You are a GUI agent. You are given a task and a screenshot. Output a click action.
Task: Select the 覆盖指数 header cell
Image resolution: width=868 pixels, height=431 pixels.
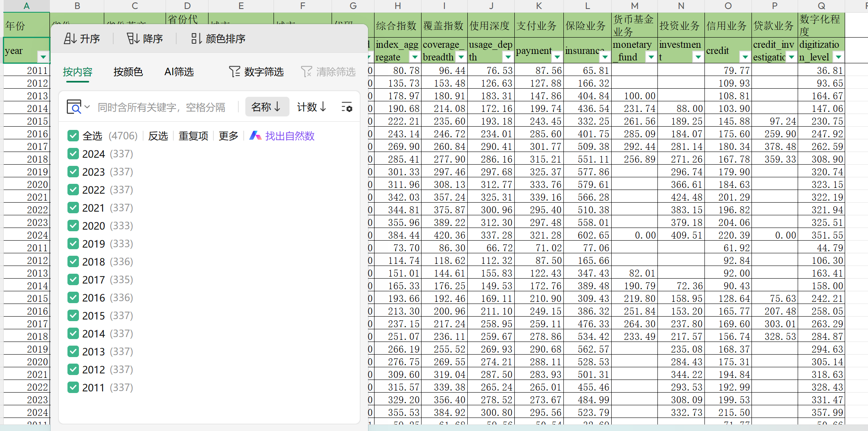click(444, 25)
